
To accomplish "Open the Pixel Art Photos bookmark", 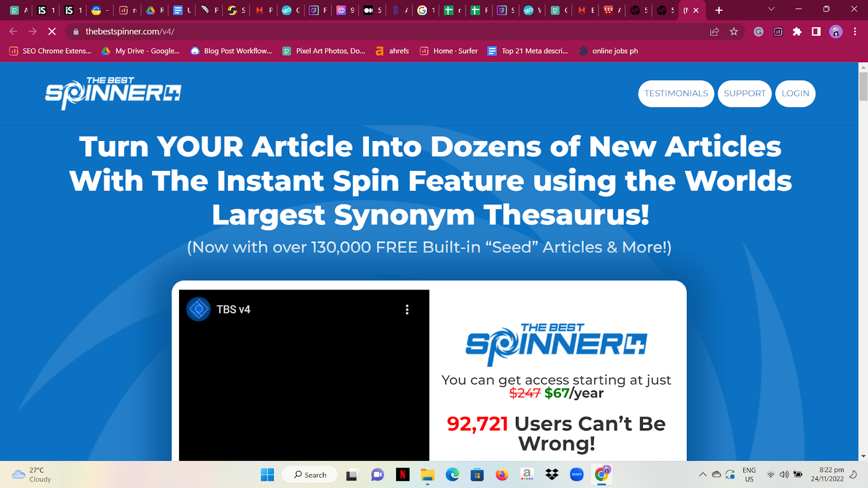I will pyautogui.click(x=324, y=51).
